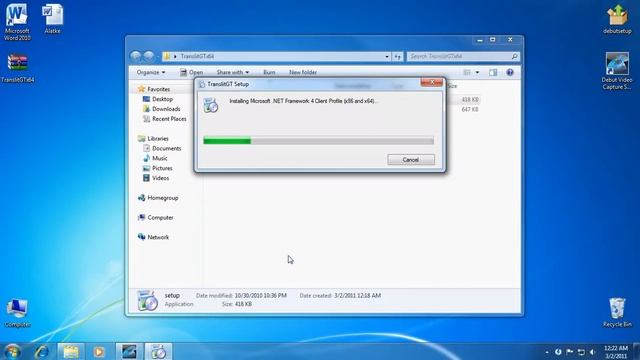Close the TranslitGT Setup dialog

(x=431, y=82)
